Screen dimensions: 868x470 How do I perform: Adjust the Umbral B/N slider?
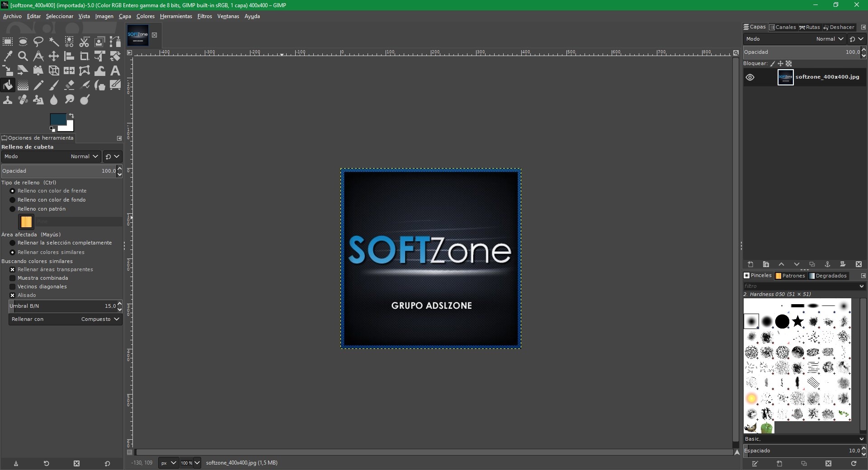(x=63, y=306)
